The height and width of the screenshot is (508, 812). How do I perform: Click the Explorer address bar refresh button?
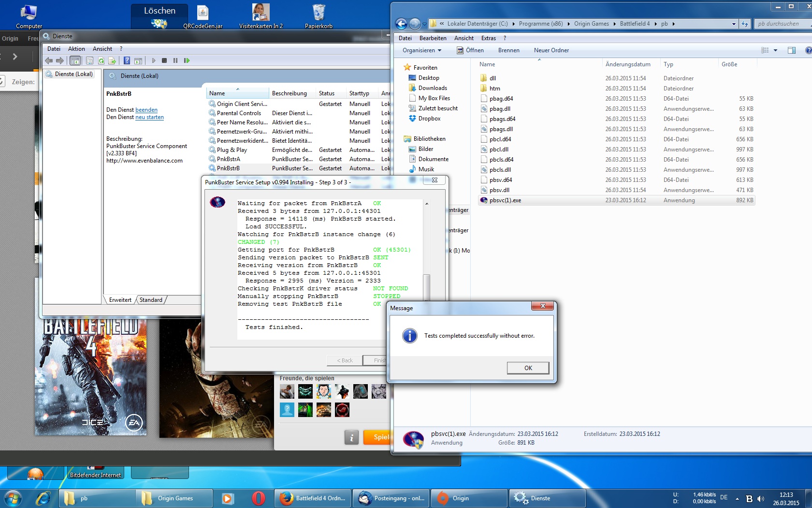click(x=745, y=24)
